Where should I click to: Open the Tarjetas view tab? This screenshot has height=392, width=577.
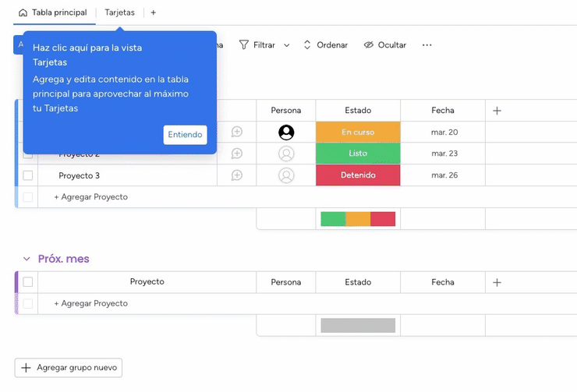click(119, 12)
